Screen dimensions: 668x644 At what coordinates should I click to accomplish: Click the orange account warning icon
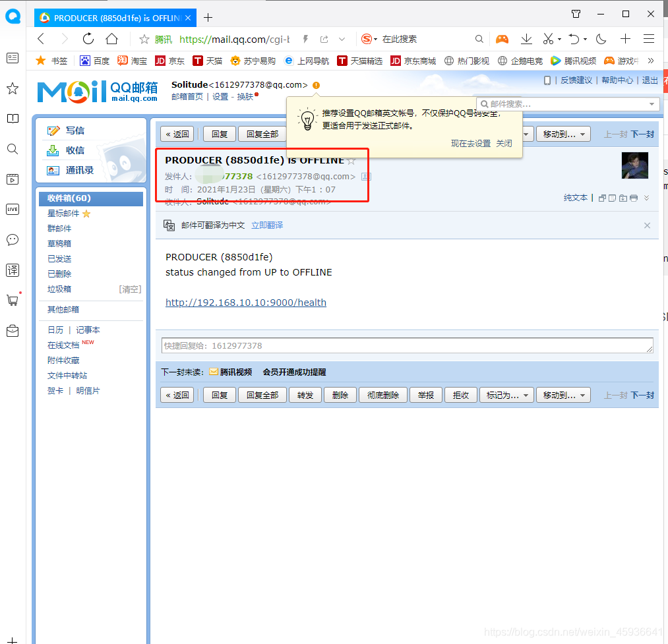tap(316, 85)
